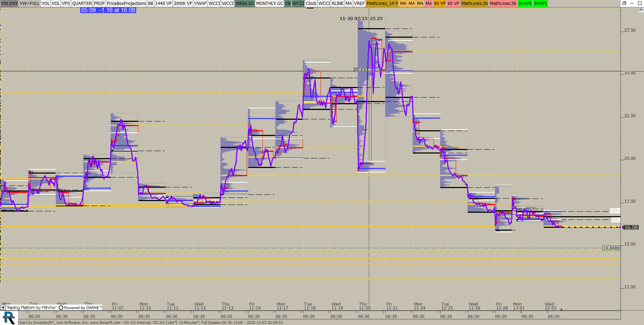Viewport: 644px width, 325px height.
Task: Restore down the chart window
Action: (624, 3)
